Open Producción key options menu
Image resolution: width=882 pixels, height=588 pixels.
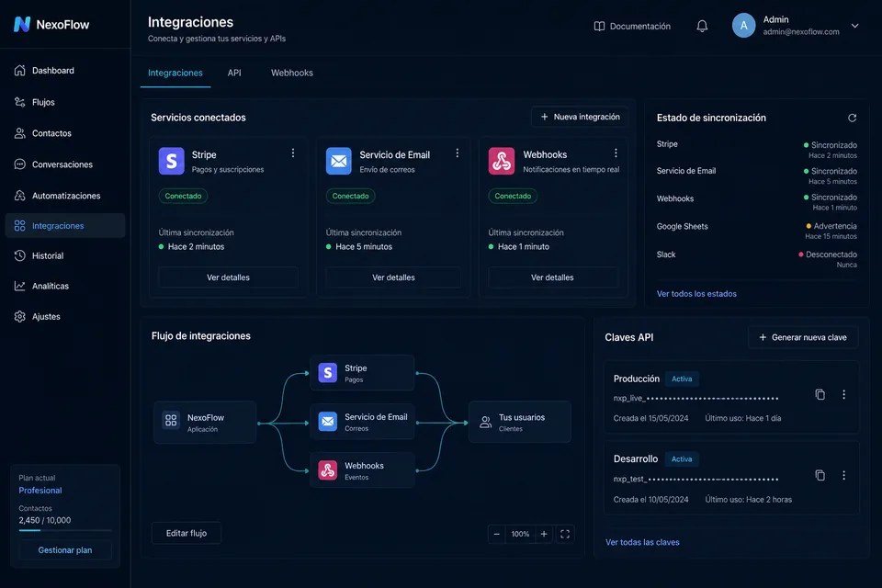coord(843,394)
